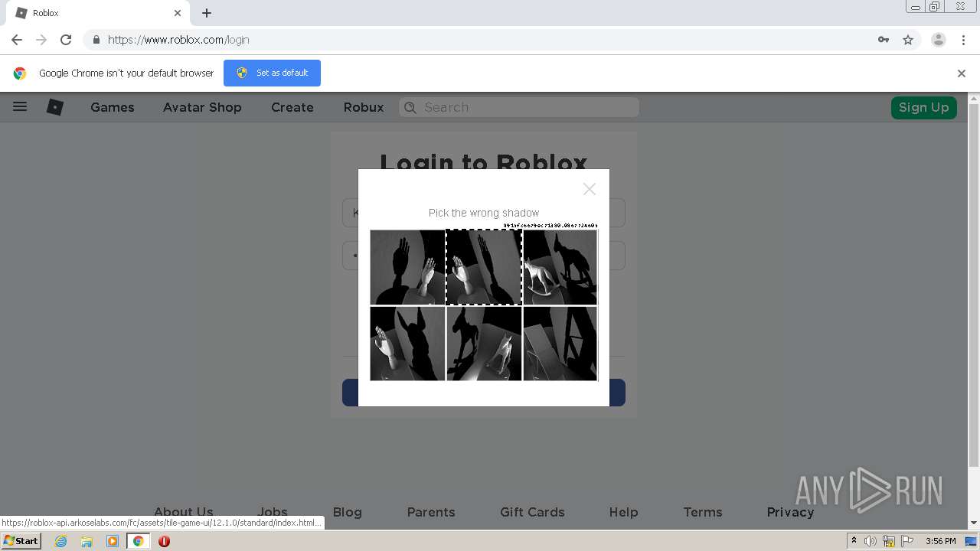980x551 pixels.
Task: Open the Games menu item
Action: (x=113, y=107)
